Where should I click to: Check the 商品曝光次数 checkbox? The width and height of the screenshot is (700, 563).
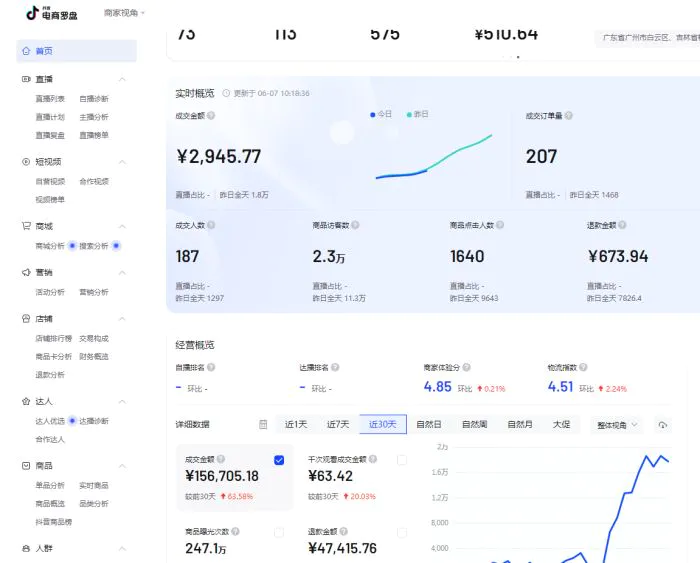pos(279,532)
